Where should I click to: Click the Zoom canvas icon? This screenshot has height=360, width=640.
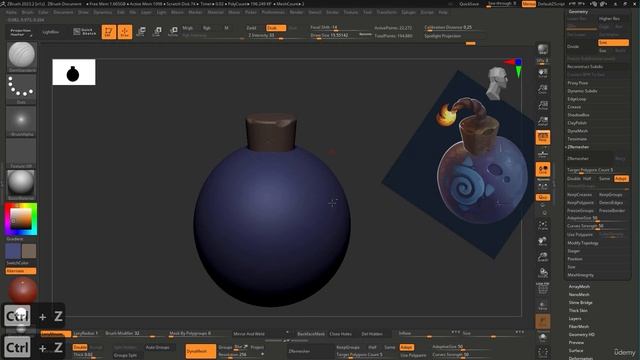coord(542,89)
